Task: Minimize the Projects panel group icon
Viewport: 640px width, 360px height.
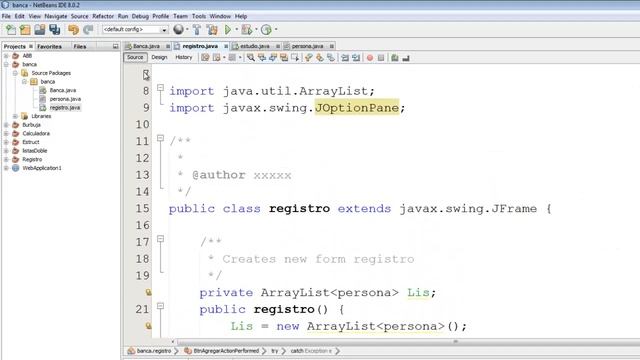Action: click(x=116, y=47)
